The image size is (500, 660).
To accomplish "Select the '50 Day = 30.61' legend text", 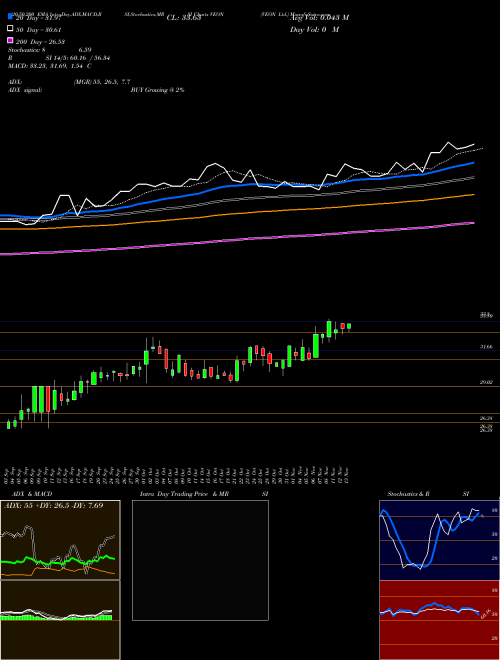I will pos(39,29).
